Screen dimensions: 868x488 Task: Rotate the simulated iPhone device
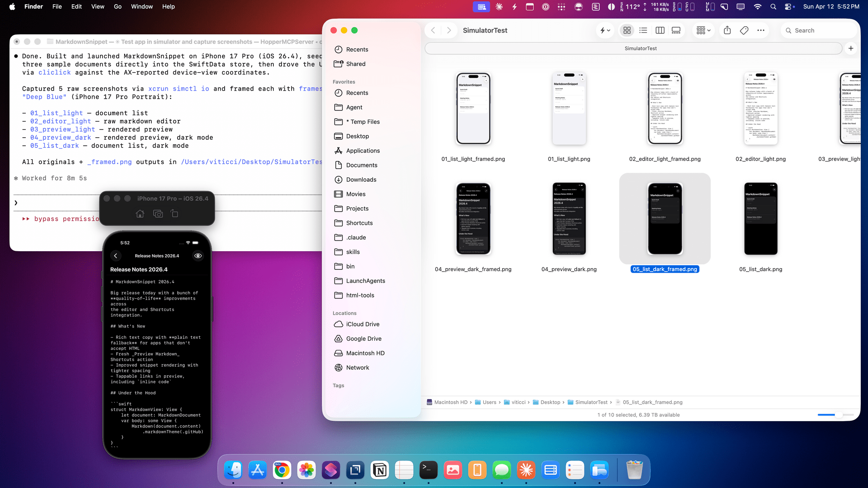click(x=174, y=214)
